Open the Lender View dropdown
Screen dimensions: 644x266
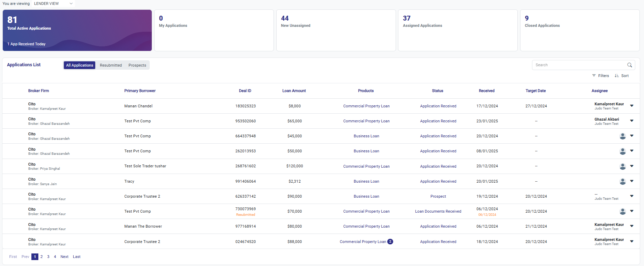coord(53,3)
